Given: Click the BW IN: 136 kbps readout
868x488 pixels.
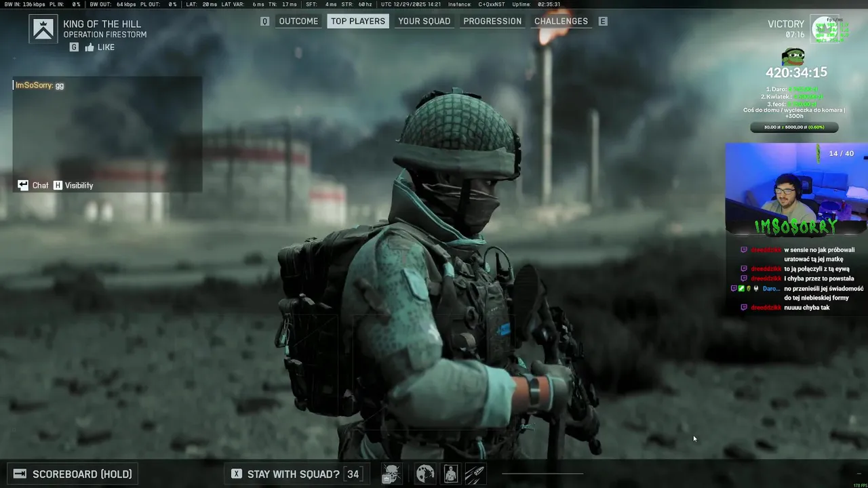Looking at the screenshot, I should (x=24, y=4).
